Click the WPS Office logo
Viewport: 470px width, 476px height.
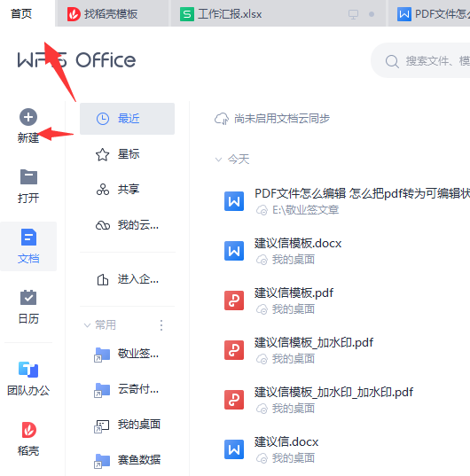coord(76,60)
